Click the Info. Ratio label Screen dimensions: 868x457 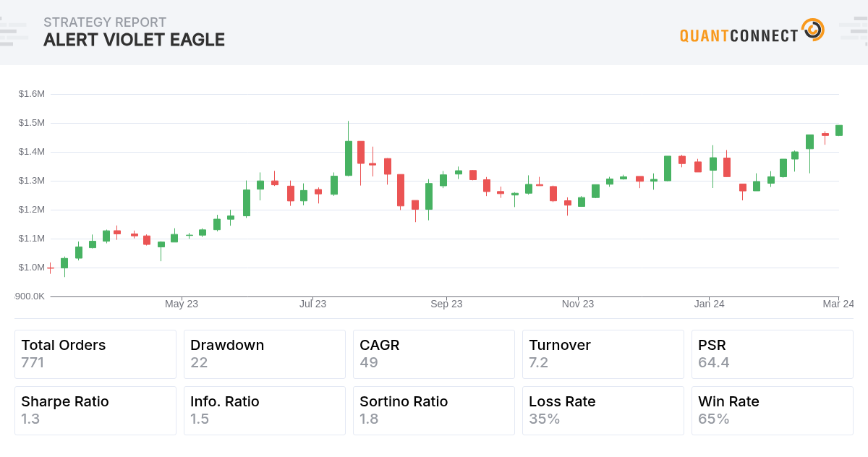[x=225, y=401]
